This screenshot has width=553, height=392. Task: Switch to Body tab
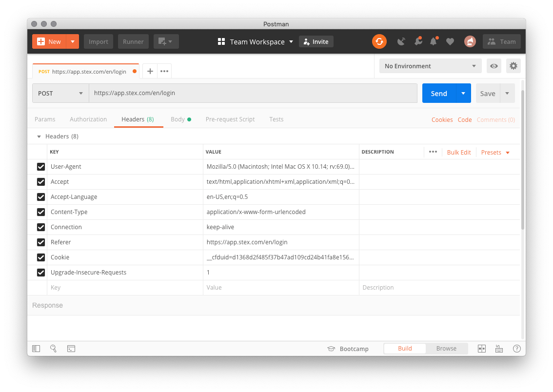point(180,119)
